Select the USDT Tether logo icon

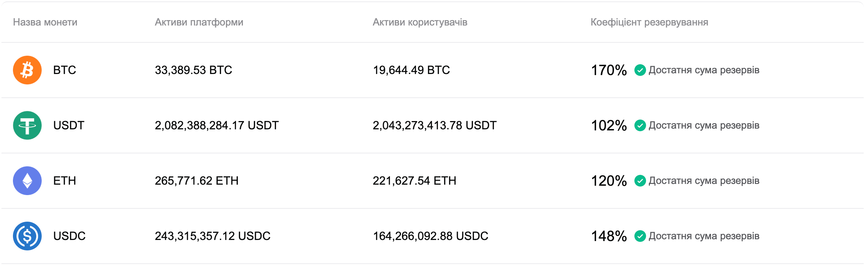(27, 126)
